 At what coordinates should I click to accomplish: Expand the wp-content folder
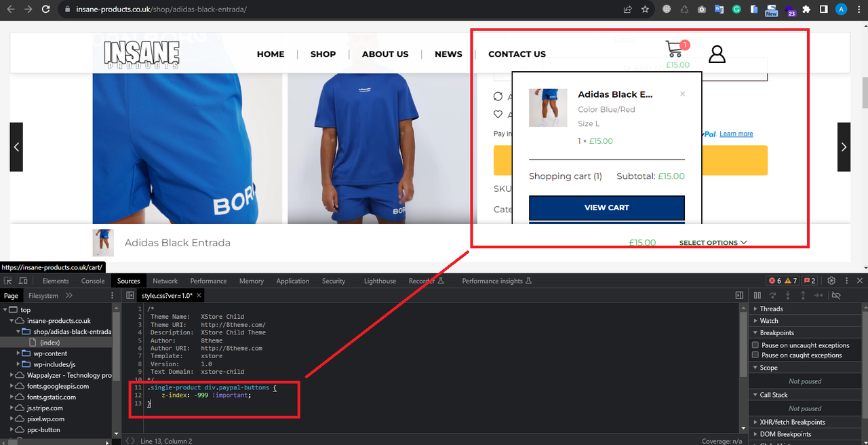(x=19, y=353)
